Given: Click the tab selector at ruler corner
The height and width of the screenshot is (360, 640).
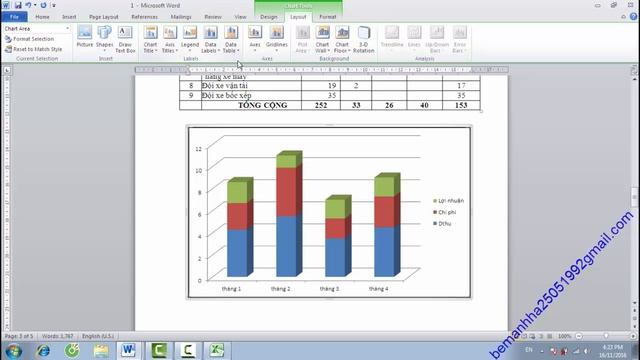Looking at the screenshot, I should coord(7,70).
